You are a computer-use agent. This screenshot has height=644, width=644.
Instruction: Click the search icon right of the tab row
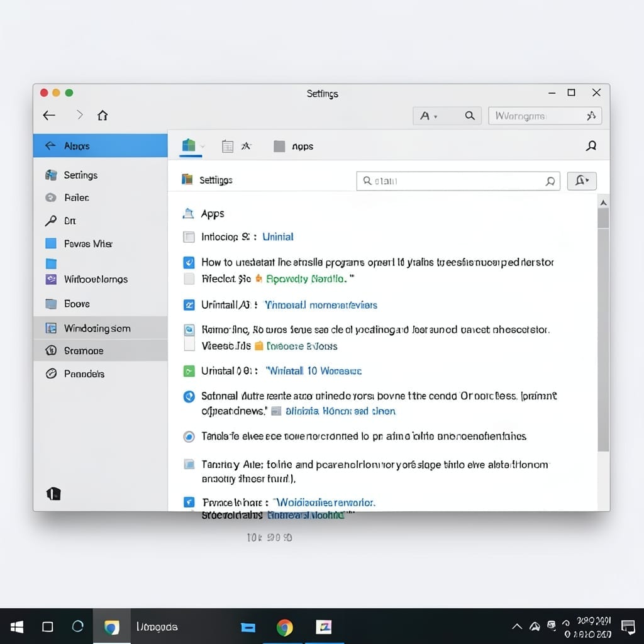click(x=591, y=146)
